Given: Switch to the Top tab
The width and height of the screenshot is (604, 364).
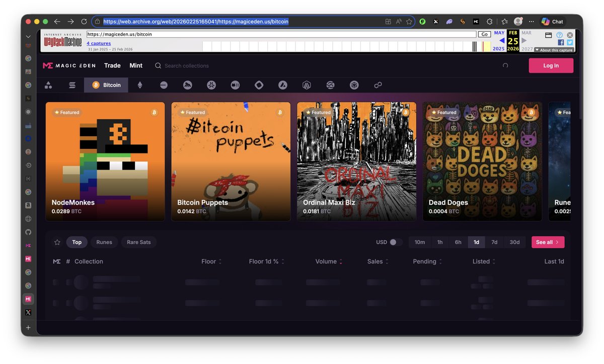Looking at the screenshot, I should (x=77, y=242).
